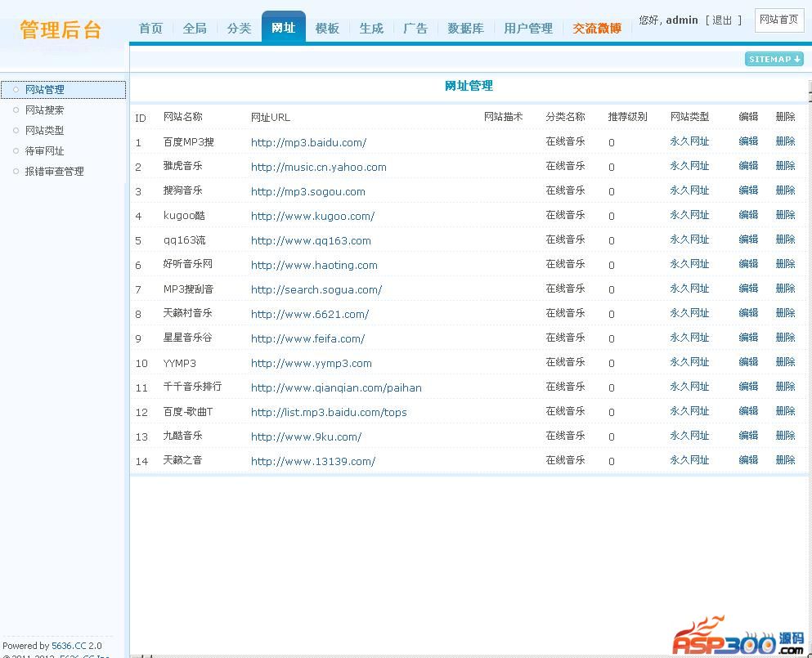Screen dimensions: 812x658
Task: Select 网站管理 in the sidebar
Action: tap(44, 90)
